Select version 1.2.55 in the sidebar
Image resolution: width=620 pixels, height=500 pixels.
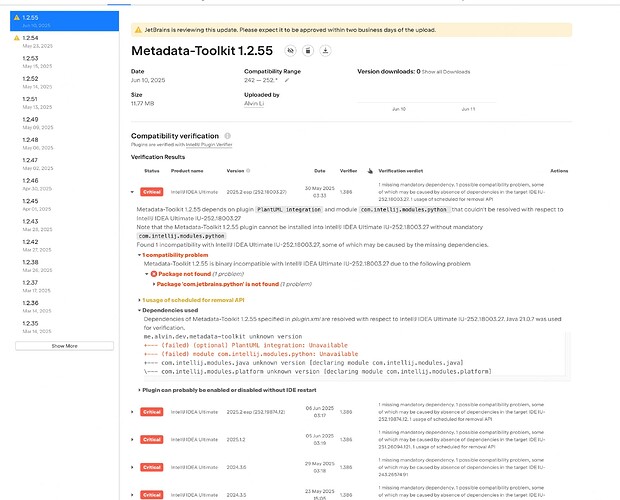64,21
